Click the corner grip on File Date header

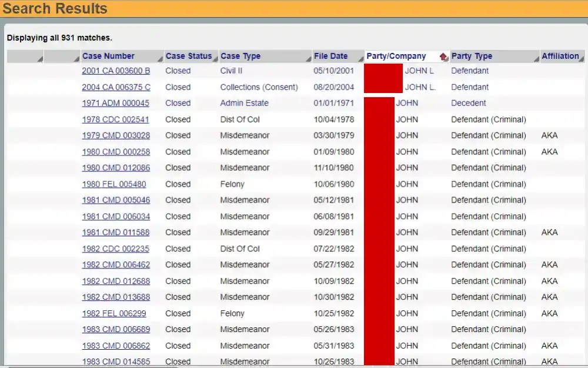pyautogui.click(x=361, y=59)
